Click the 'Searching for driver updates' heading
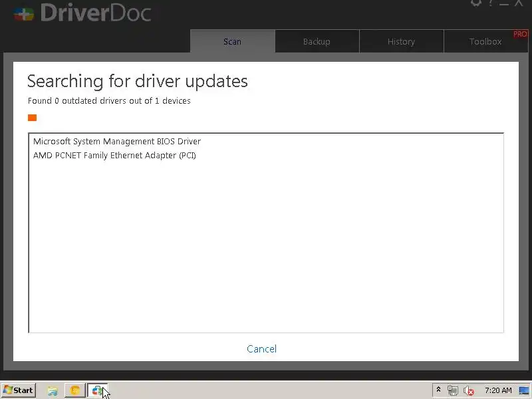Screen dimensions: 532x399 [x=138, y=81]
